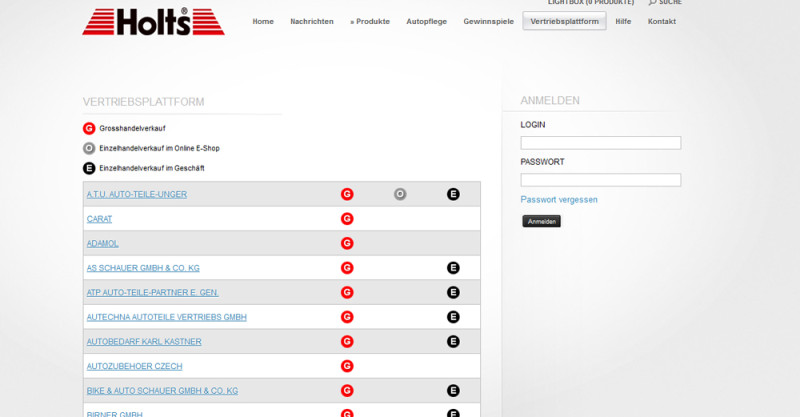Click the Anmelden button
This screenshot has height=417, width=800.
[x=541, y=221]
